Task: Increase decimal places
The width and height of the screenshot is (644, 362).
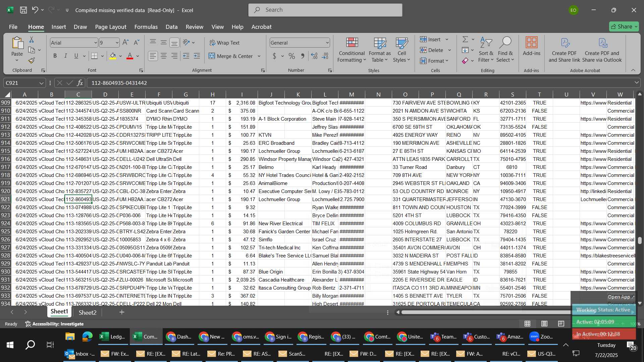Action: pos(314,56)
